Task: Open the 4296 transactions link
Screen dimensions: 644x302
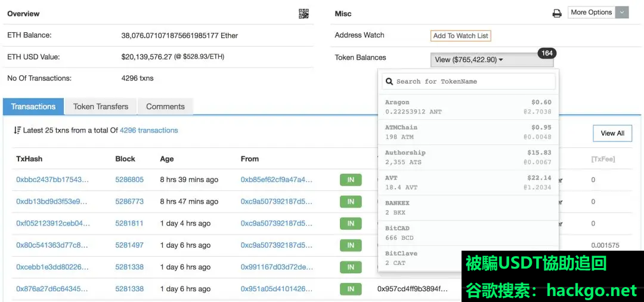Action: click(148, 130)
